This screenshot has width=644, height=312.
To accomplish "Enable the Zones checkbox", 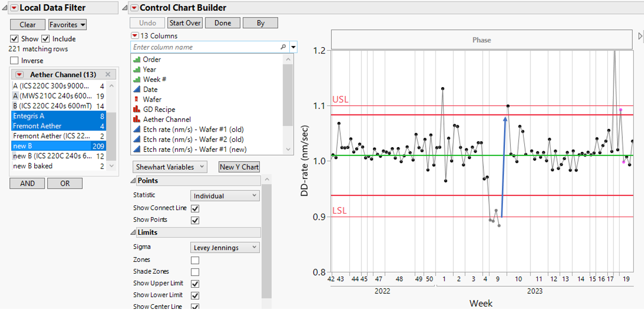I will [195, 259].
